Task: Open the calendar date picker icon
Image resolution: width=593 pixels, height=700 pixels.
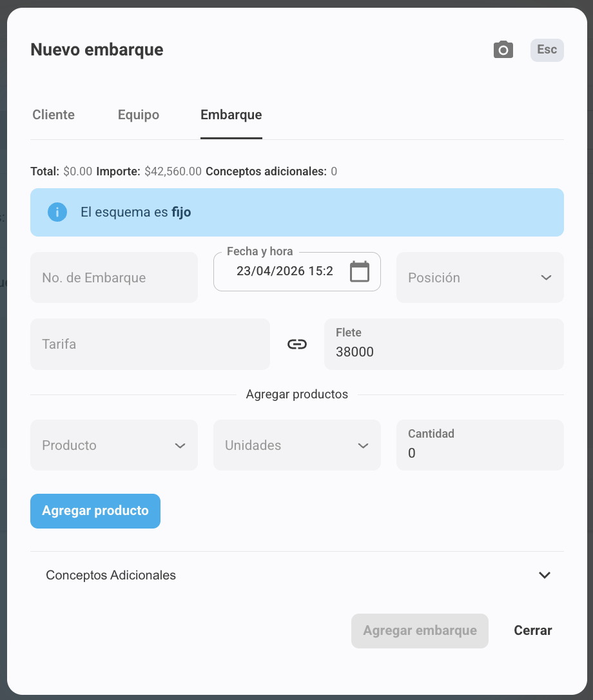Action: click(360, 271)
